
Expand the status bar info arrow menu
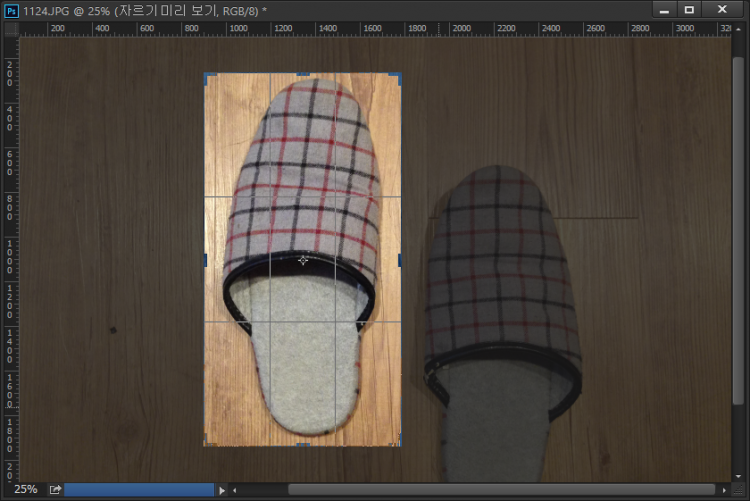point(221,490)
